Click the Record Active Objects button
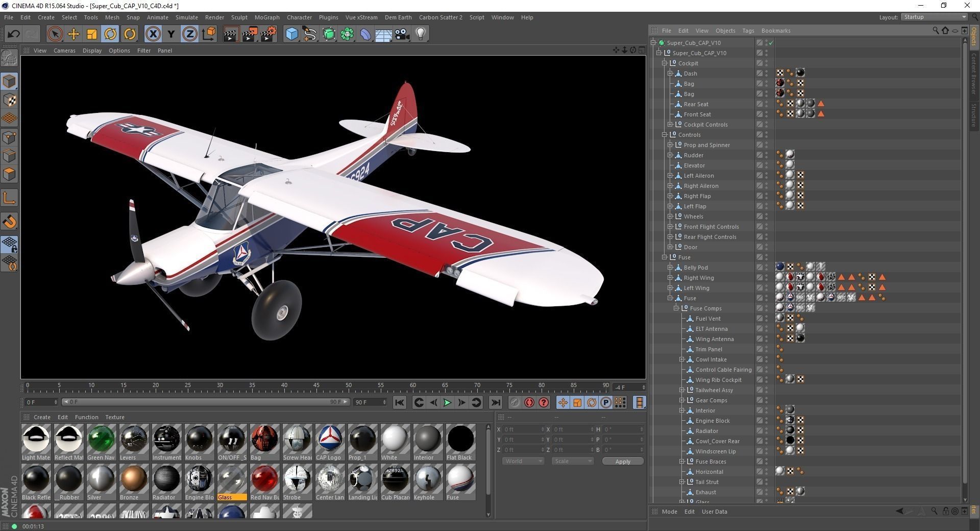The image size is (980, 531). click(x=514, y=403)
